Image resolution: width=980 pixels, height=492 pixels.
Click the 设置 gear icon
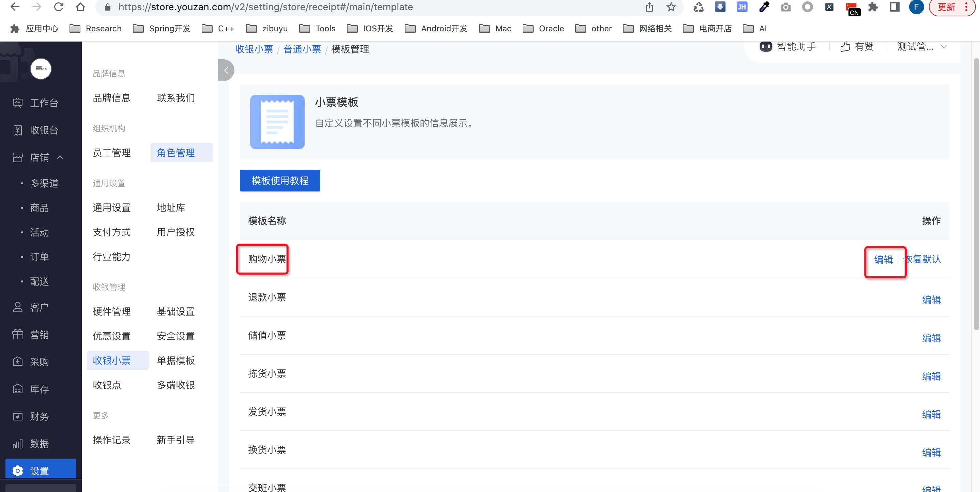click(17, 471)
